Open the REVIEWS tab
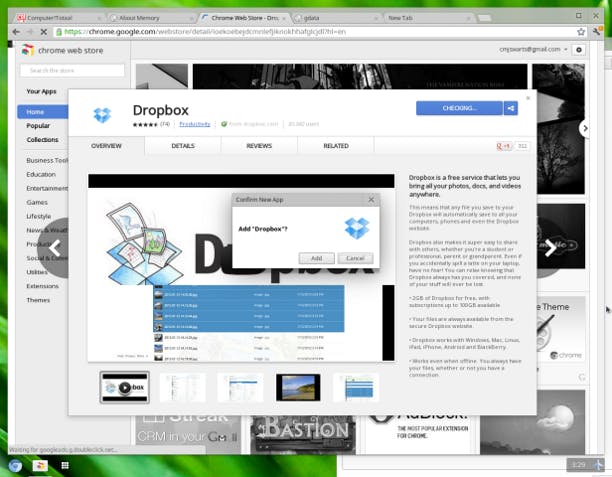 click(x=259, y=146)
